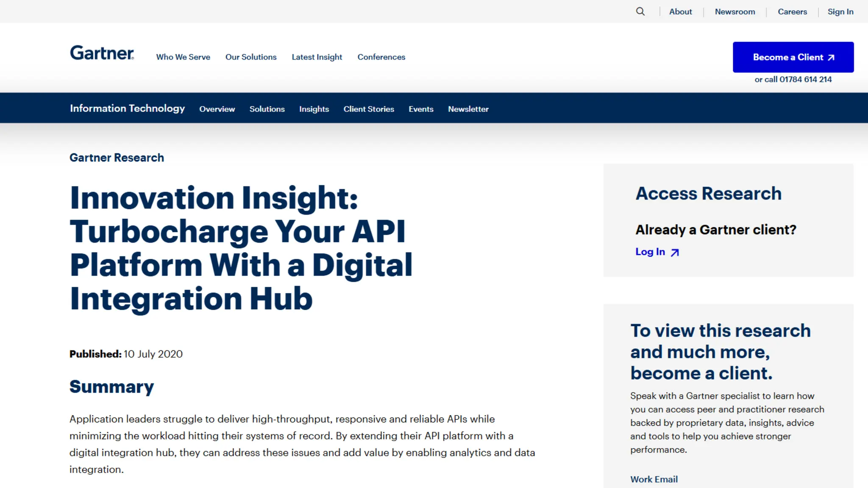This screenshot has width=868, height=488.
Task: Click the Log In link
Action: (650, 252)
